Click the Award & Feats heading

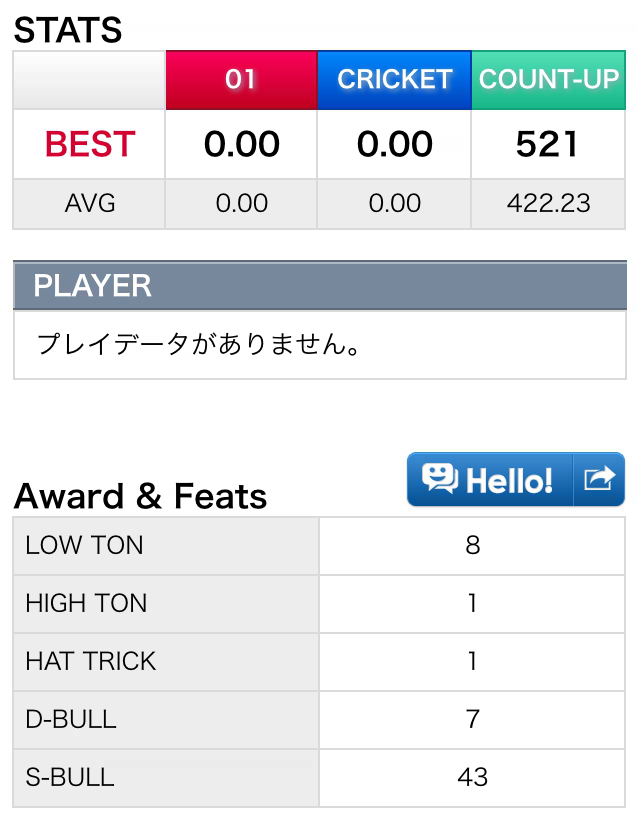click(x=140, y=496)
